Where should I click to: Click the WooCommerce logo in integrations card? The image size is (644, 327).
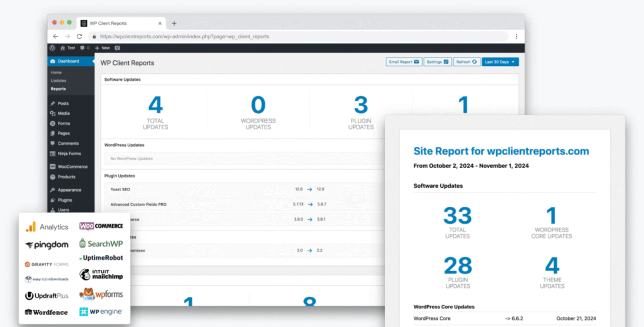[101, 226]
